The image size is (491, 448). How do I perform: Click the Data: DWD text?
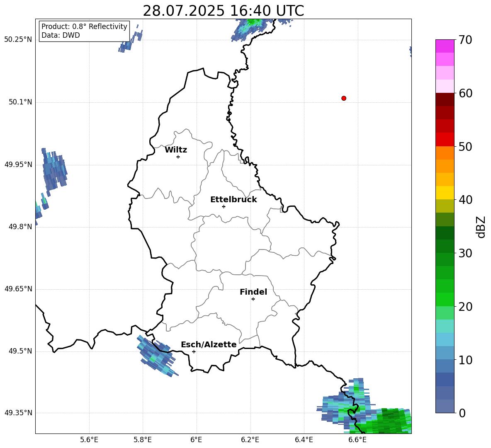[61, 35]
